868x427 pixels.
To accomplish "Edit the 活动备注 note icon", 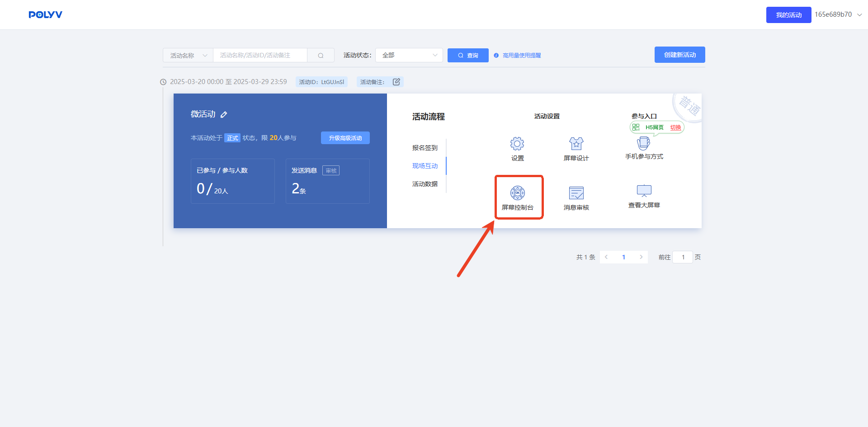I will coord(396,82).
